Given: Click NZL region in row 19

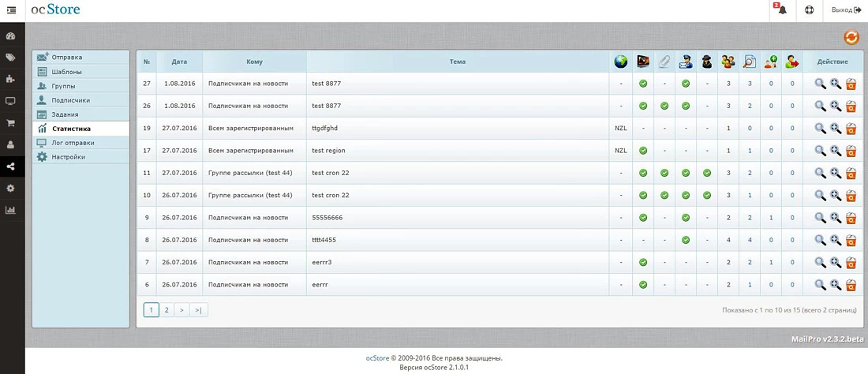Looking at the screenshot, I should (620, 129).
